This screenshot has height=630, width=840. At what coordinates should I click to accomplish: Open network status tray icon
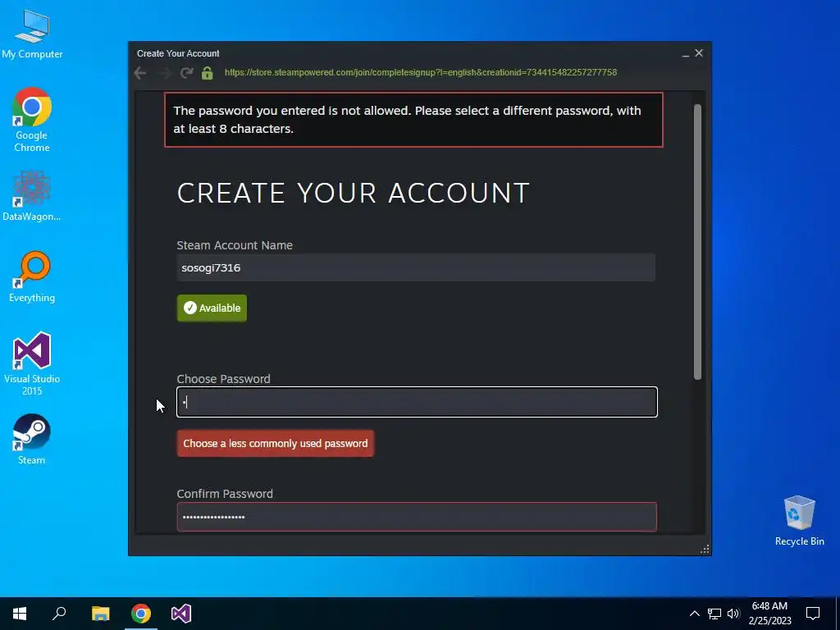pos(714,614)
